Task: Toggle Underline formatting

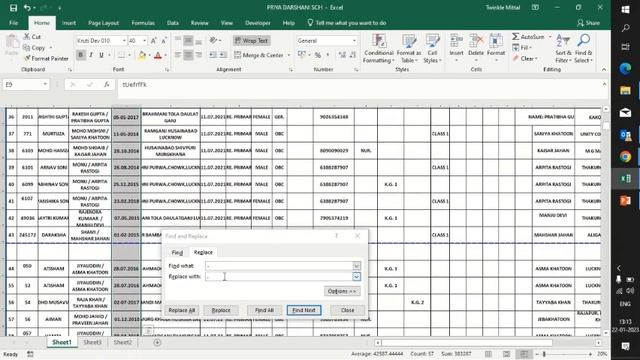Action: tap(101, 55)
